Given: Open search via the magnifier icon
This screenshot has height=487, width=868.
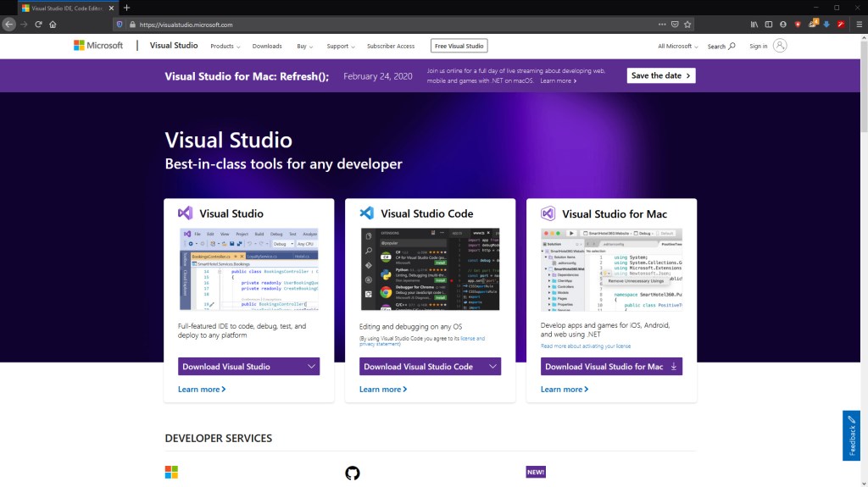Looking at the screenshot, I should point(732,46).
